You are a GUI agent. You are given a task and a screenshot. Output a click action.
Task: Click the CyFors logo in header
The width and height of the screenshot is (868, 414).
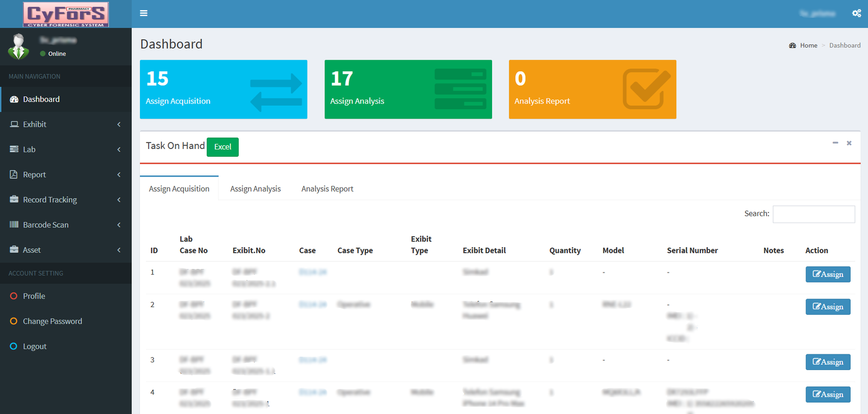66,14
